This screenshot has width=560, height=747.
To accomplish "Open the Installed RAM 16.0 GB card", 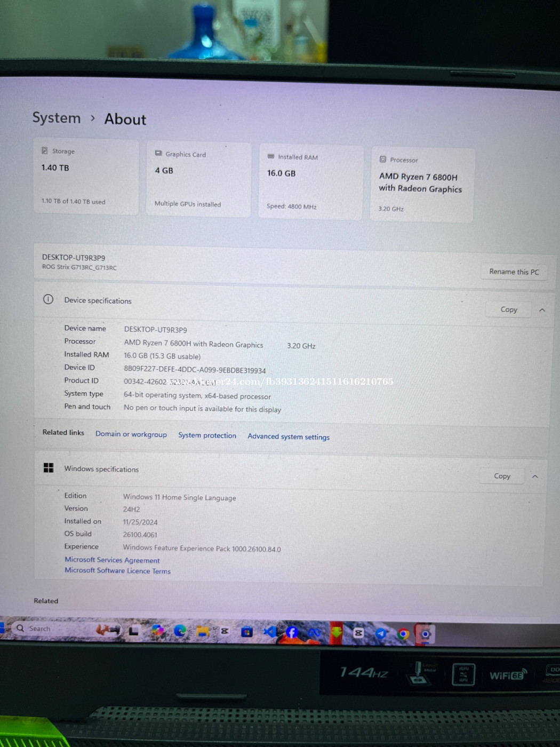I will coord(310,182).
